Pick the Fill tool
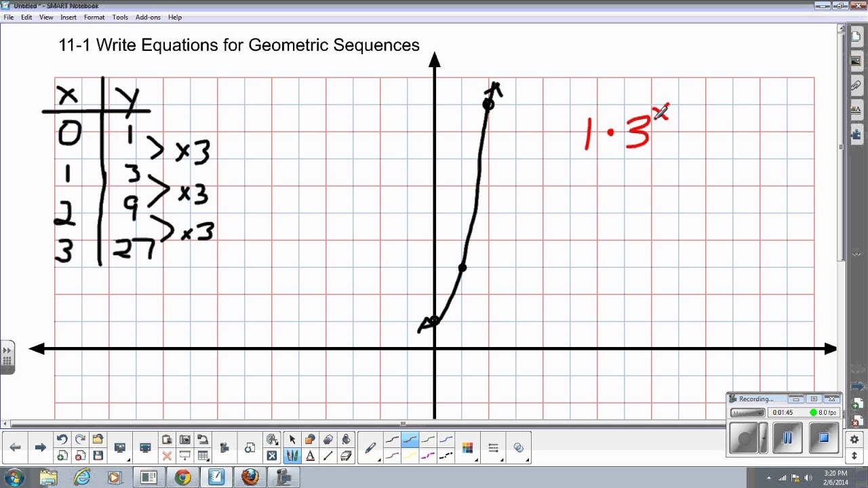Screen dimensions: 868x488 (x=346, y=439)
